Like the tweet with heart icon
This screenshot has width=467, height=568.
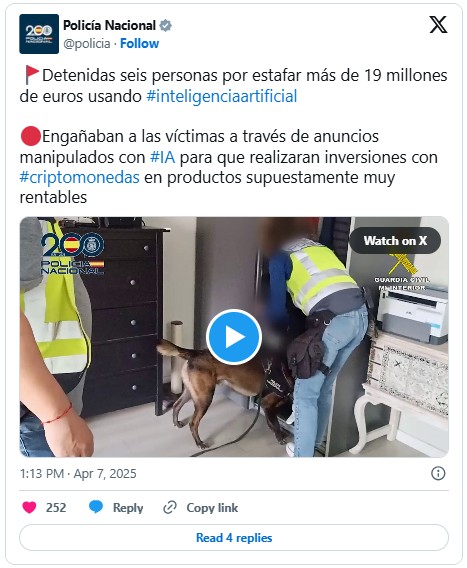tap(29, 507)
